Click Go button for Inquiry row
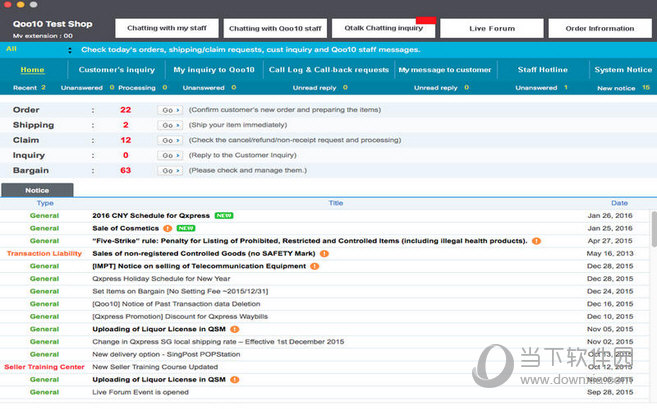 pyautogui.click(x=170, y=155)
